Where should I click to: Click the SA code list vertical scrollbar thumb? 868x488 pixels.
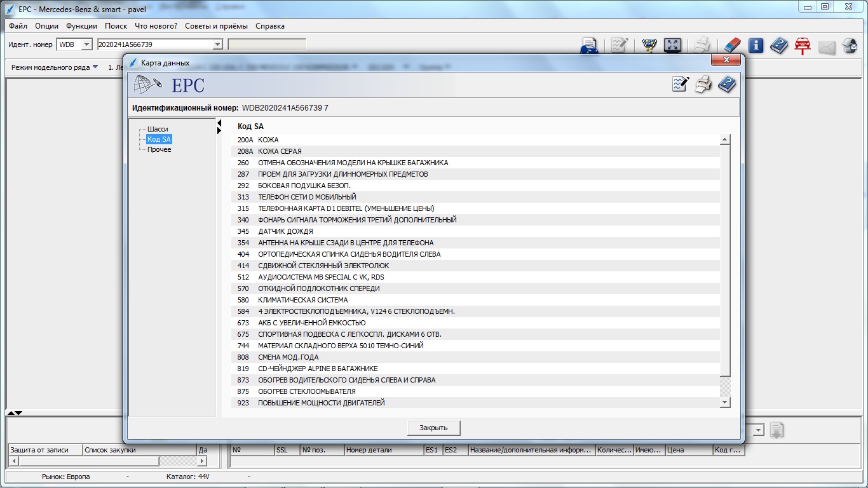[725, 260]
